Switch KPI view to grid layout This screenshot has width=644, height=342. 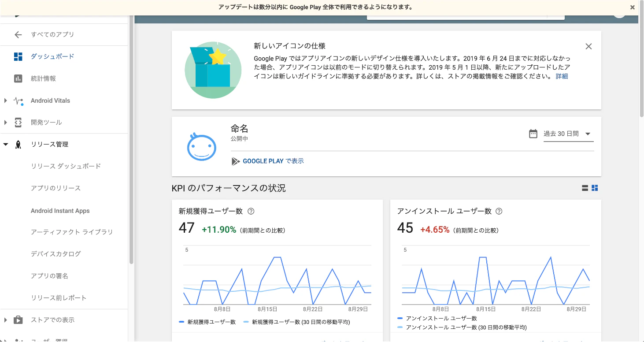click(595, 188)
